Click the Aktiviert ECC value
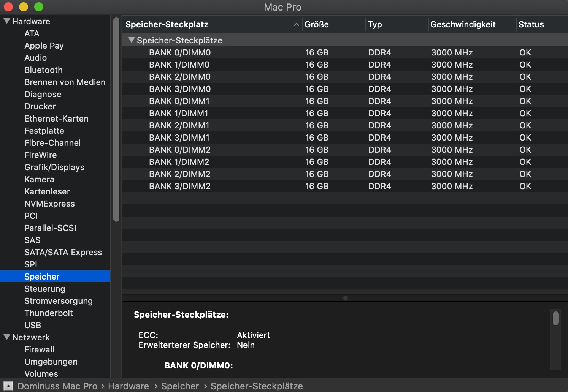Image resolution: width=568 pixels, height=392 pixels. point(254,335)
